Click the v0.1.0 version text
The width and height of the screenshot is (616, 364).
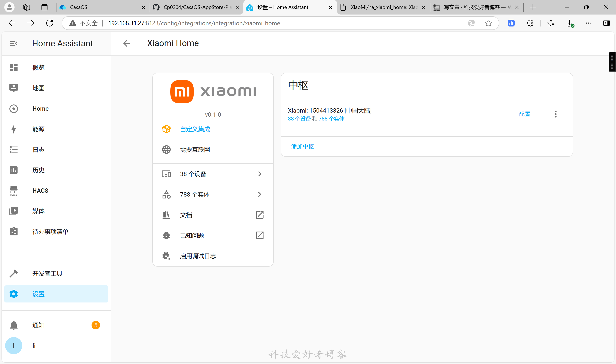pos(213,114)
